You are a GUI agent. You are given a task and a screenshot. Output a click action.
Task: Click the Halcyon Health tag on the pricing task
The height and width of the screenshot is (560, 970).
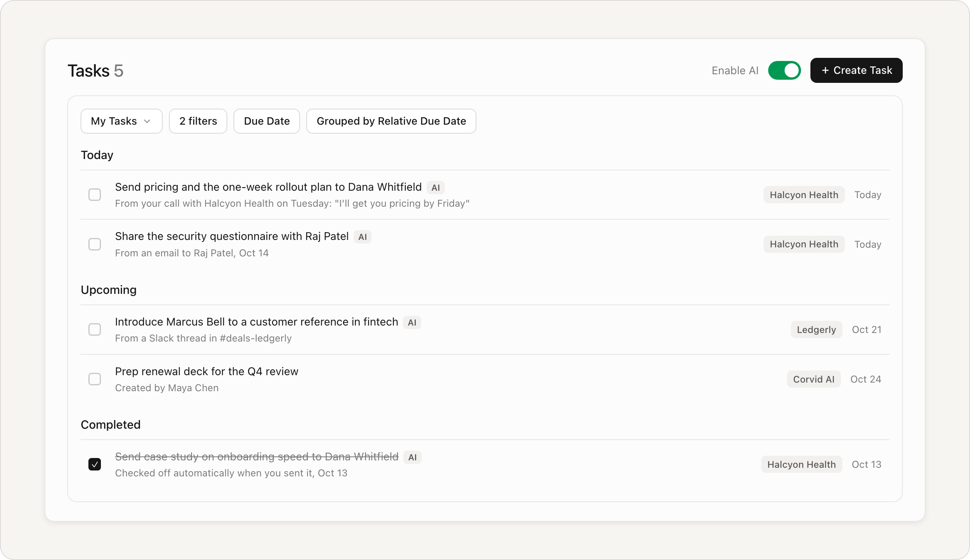tap(804, 195)
